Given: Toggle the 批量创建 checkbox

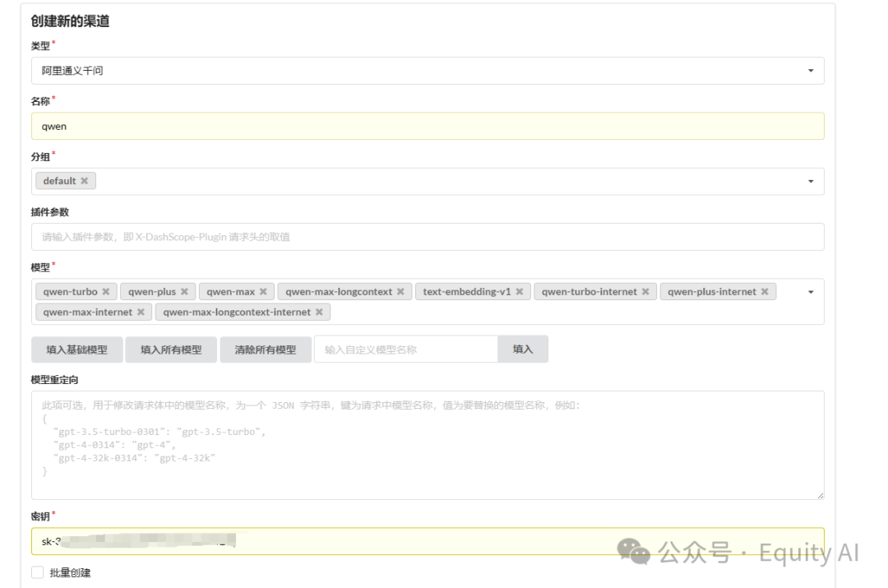Looking at the screenshot, I should click(x=37, y=572).
